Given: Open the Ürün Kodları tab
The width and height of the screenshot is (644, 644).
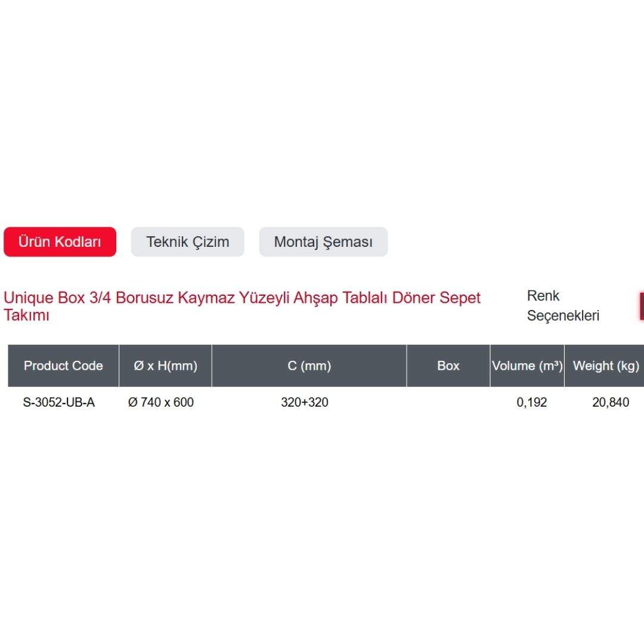Looking at the screenshot, I should (x=60, y=241).
